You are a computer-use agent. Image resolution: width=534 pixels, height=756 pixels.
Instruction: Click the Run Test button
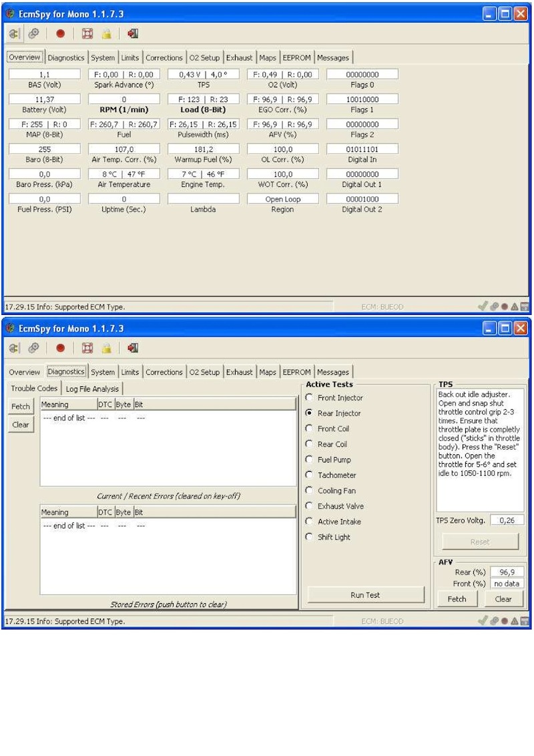[366, 595]
